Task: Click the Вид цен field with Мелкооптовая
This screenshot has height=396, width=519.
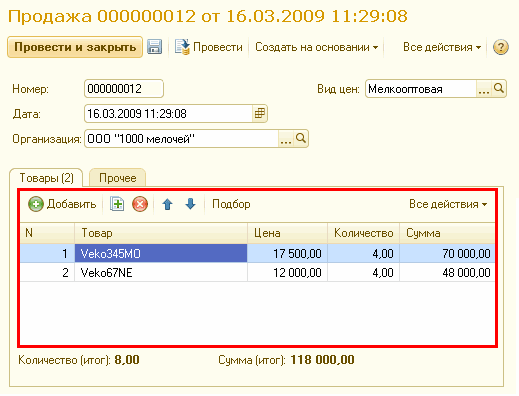Action: pyautogui.click(x=421, y=89)
